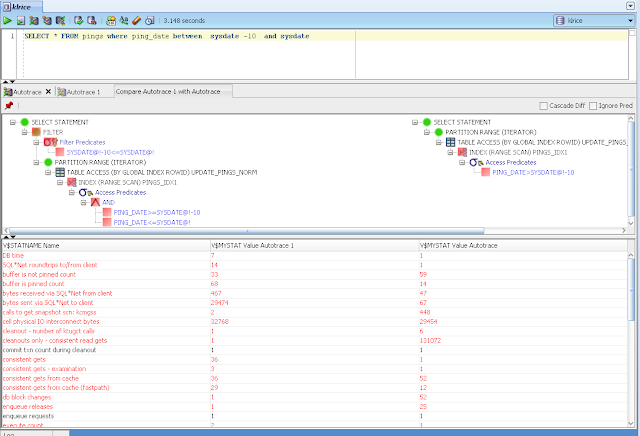Click the Autotrace toolbar icon
The height and width of the screenshot is (436, 640).
[34, 20]
